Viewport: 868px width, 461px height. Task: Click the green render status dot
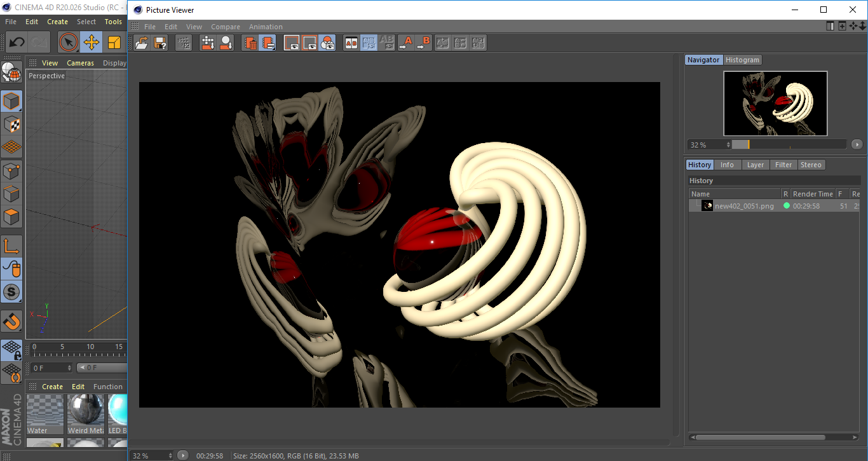point(787,205)
